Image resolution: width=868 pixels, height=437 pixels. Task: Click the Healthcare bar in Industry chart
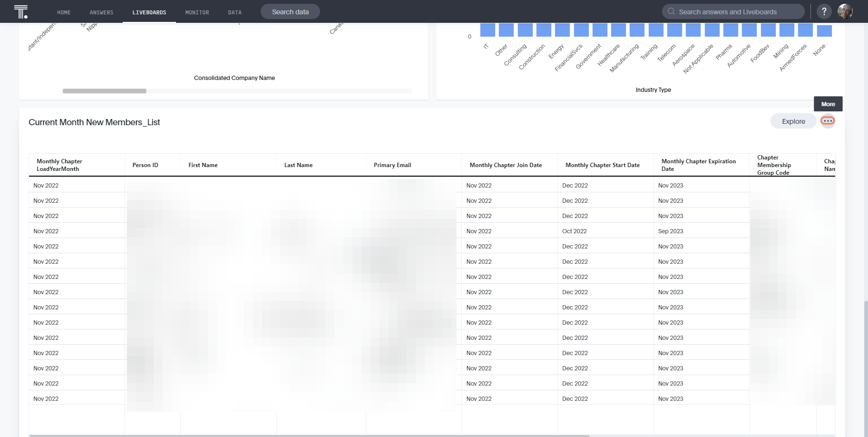618,30
